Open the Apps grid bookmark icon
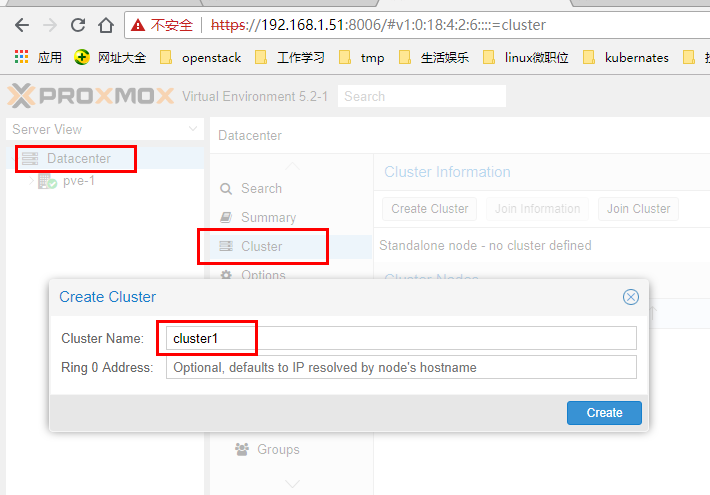Screen dimensions: 710x495 tap(21, 57)
